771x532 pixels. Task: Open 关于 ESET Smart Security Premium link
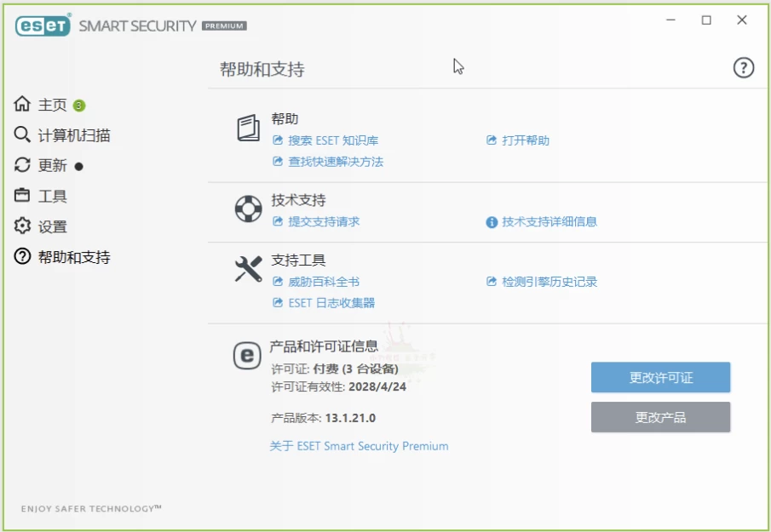pos(360,446)
